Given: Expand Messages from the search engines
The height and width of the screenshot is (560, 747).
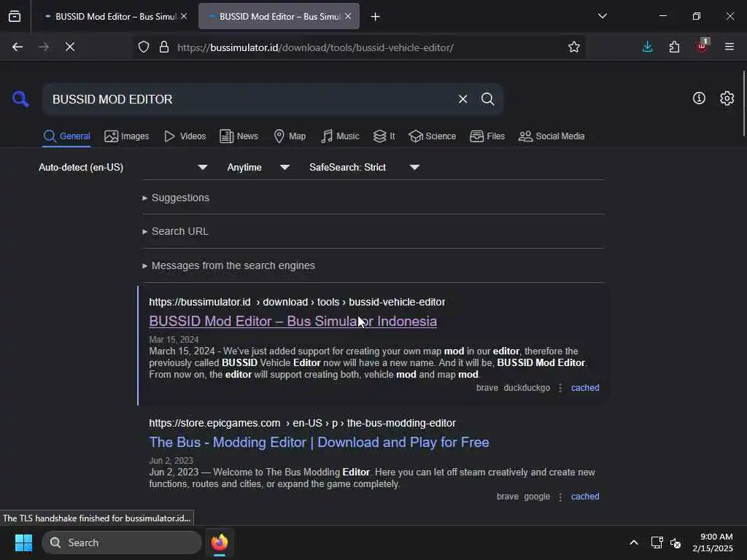Looking at the screenshot, I should (228, 265).
